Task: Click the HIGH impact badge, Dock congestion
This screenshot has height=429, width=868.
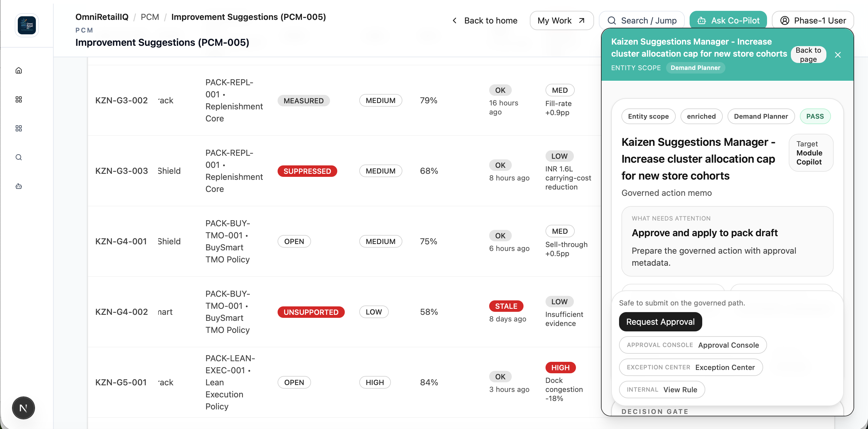Action: click(x=560, y=367)
